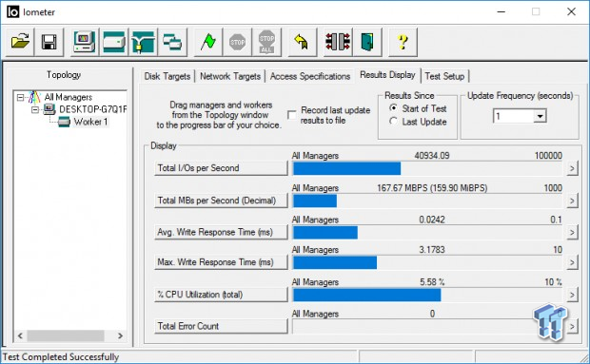Select DESKTOP-G7Q1F manager in topology
The image size is (590, 364).
[x=93, y=109]
